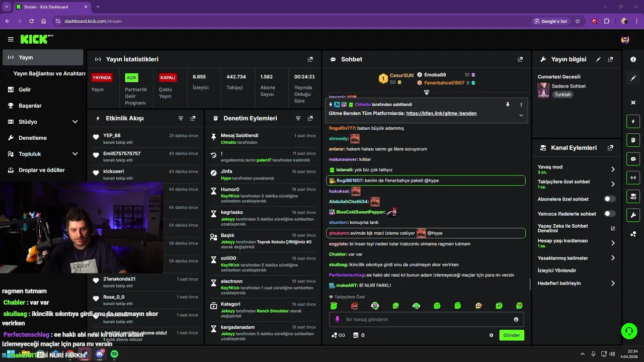Click into the Bir mesaj gönderin field
The image size is (644, 362).
[427, 319]
